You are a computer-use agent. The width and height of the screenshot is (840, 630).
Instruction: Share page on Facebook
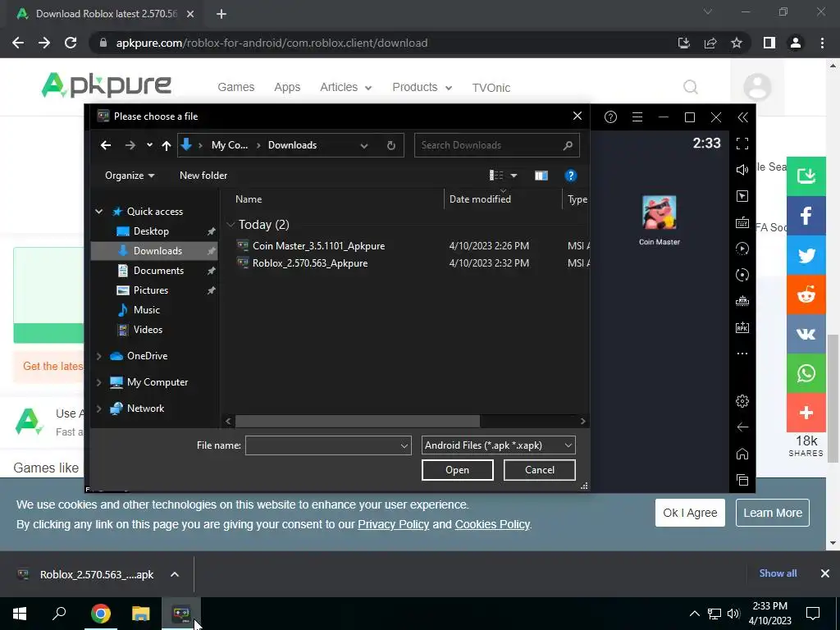tap(806, 216)
